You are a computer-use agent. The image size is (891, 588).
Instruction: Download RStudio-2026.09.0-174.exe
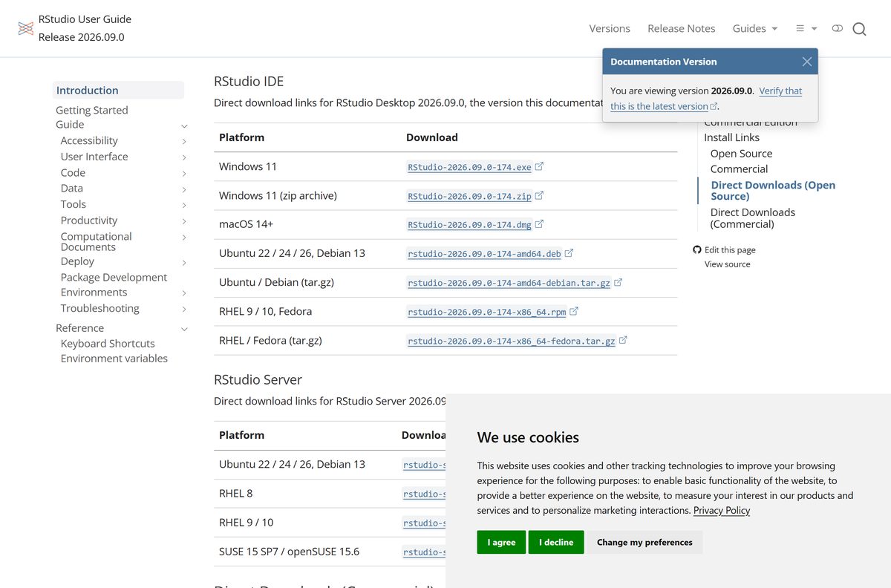click(469, 167)
